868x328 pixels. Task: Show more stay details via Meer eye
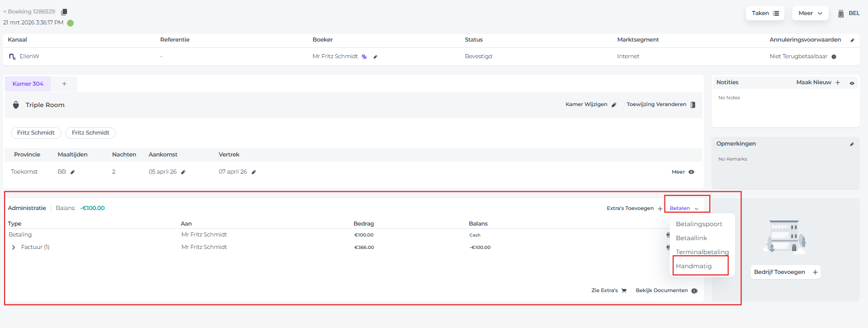tap(691, 172)
